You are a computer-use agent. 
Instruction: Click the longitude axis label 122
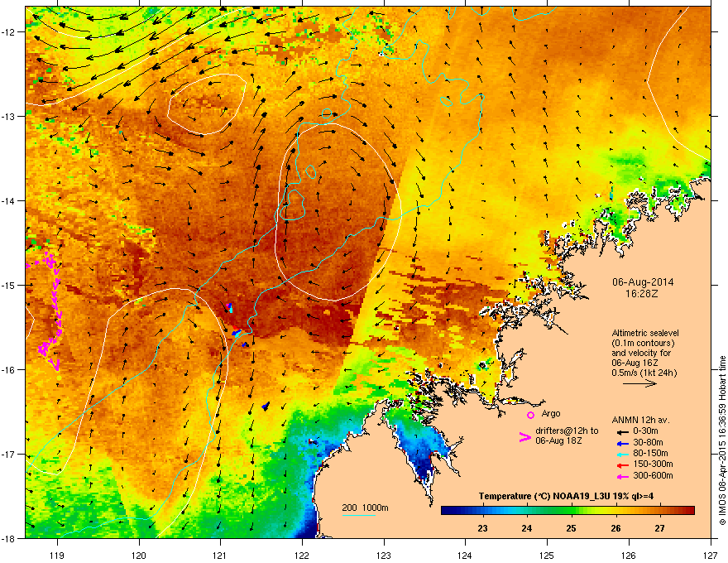(302, 555)
